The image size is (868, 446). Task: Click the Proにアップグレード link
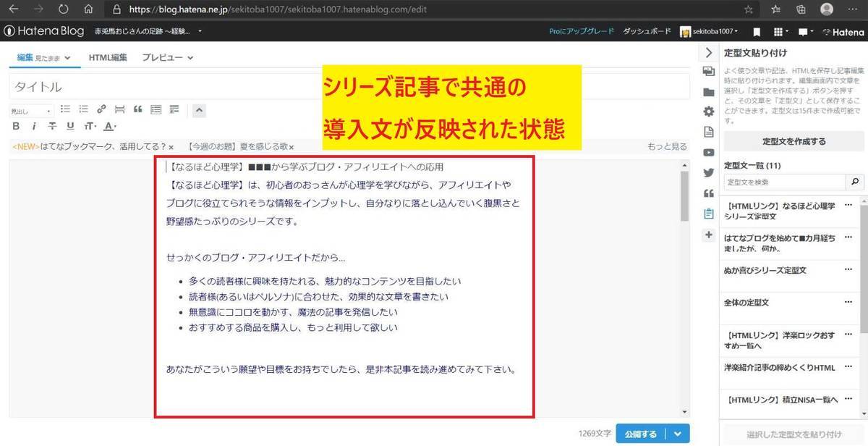[582, 32]
